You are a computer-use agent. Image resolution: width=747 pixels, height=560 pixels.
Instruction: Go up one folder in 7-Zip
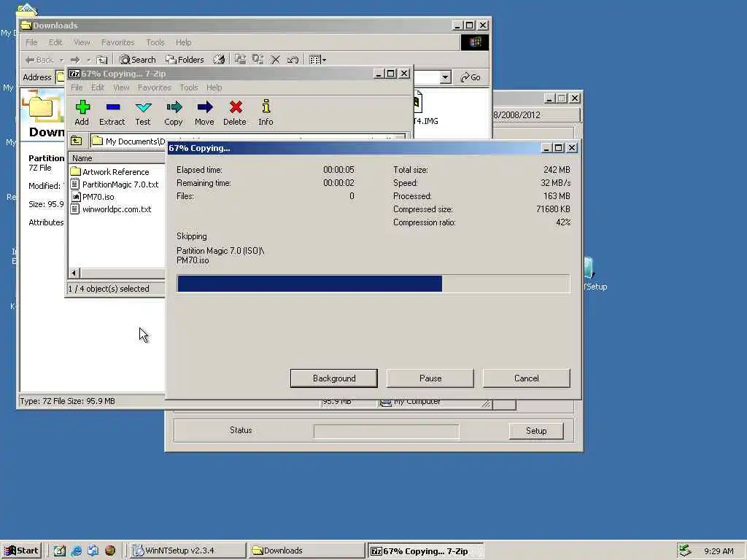(x=76, y=141)
